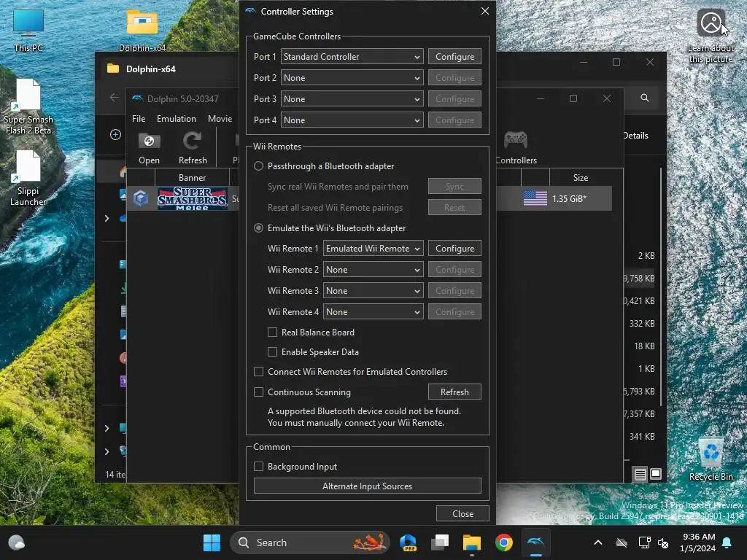The width and height of the screenshot is (747, 560).
Task: Switch File Explorer to details list view
Action: click(x=640, y=474)
